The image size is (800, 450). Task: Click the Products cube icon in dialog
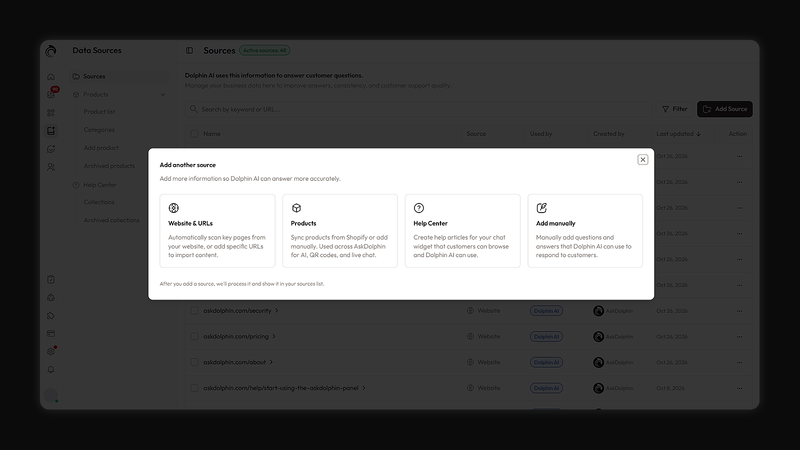pyautogui.click(x=296, y=208)
